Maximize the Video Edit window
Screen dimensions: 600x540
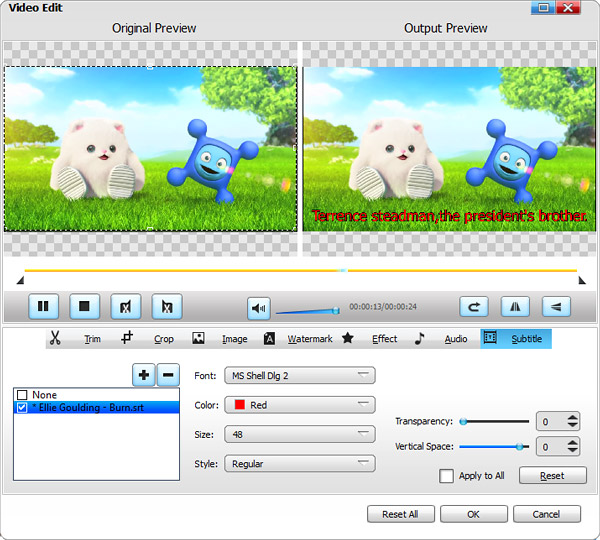(543, 8)
